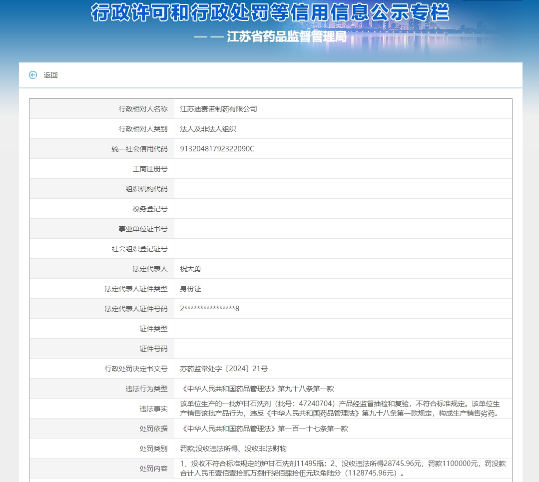Click the 处罚依据 legal basis text
The width and height of the screenshot is (539, 482).
click(x=264, y=429)
